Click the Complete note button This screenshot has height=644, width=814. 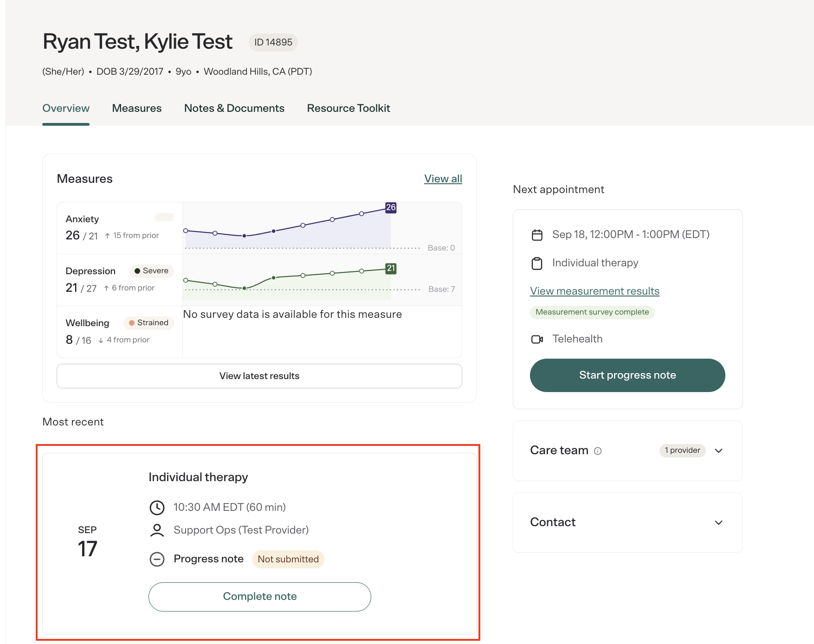(x=260, y=597)
